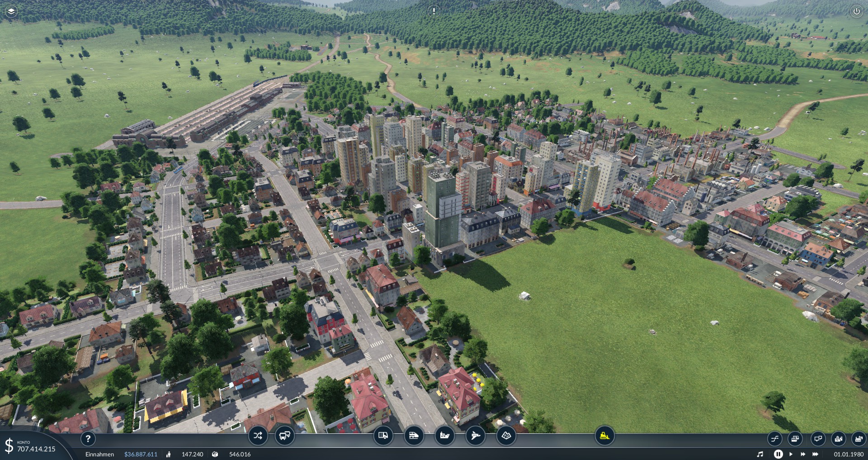Open the airport construction plane icon
868x460 pixels.
coord(475,436)
